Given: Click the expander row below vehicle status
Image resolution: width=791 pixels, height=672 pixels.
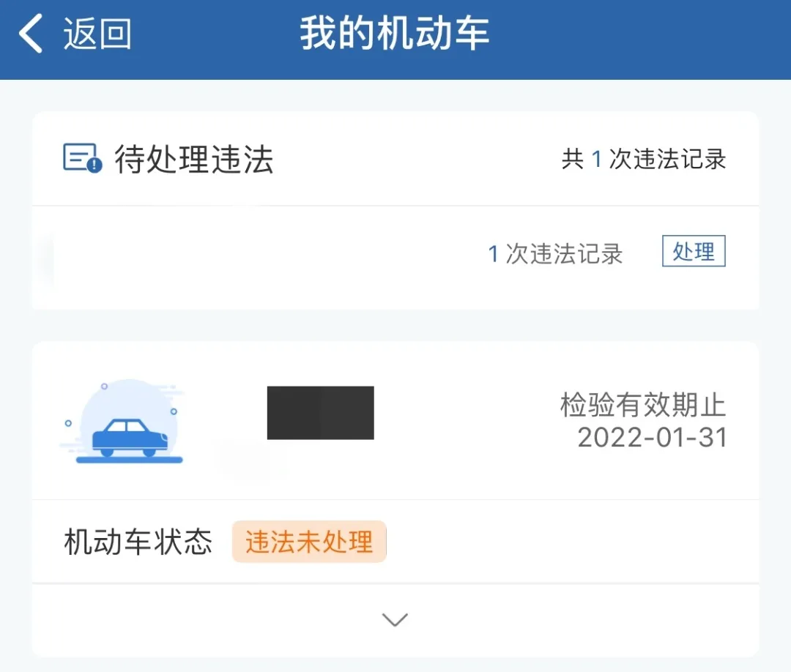Looking at the screenshot, I should 395,620.
